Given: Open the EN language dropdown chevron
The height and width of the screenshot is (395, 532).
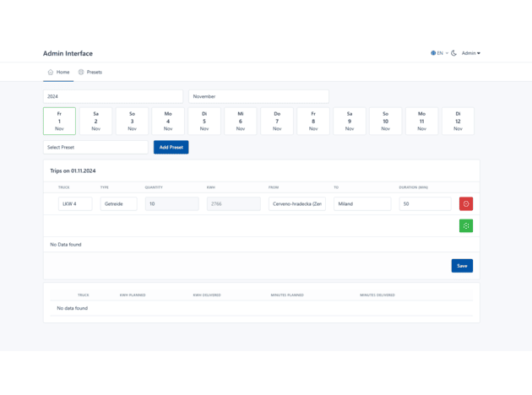Looking at the screenshot, I should pyautogui.click(x=447, y=53).
